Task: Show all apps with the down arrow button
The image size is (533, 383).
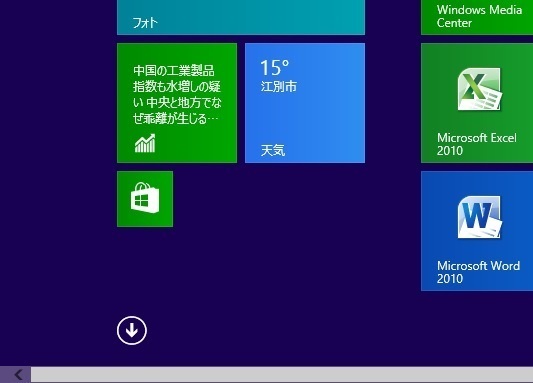Action: (x=132, y=330)
